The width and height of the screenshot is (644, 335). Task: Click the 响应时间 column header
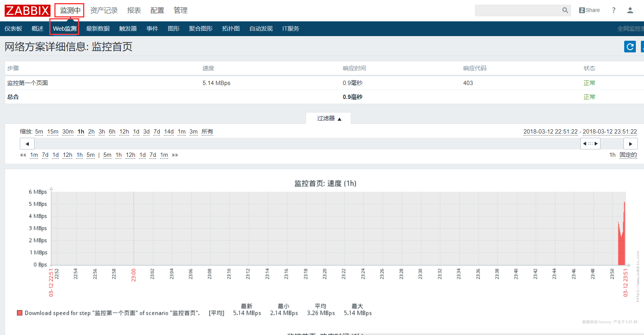point(354,68)
